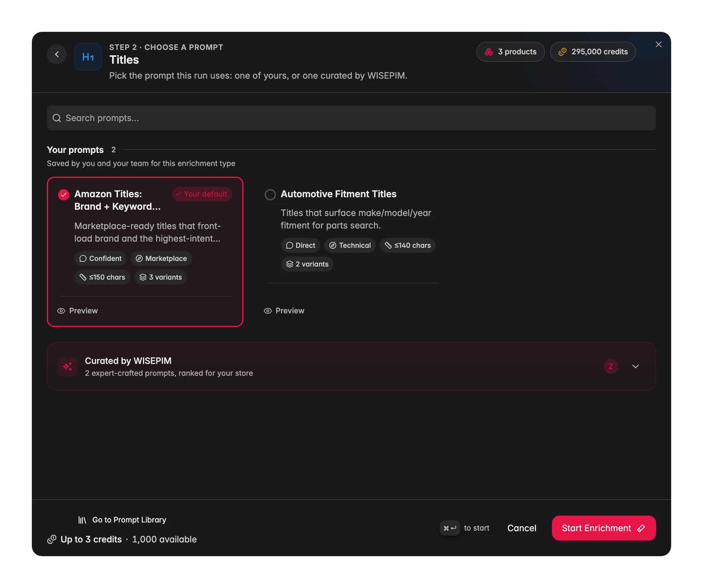The image size is (703, 588).
Task: Click the Marketplace-ready titles description
Action: coord(148,232)
